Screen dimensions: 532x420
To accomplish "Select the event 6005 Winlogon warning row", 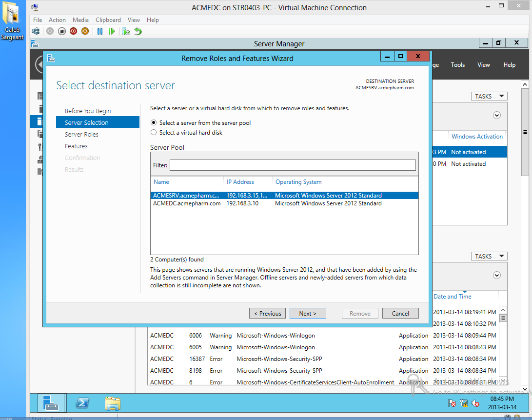I will (323, 347).
